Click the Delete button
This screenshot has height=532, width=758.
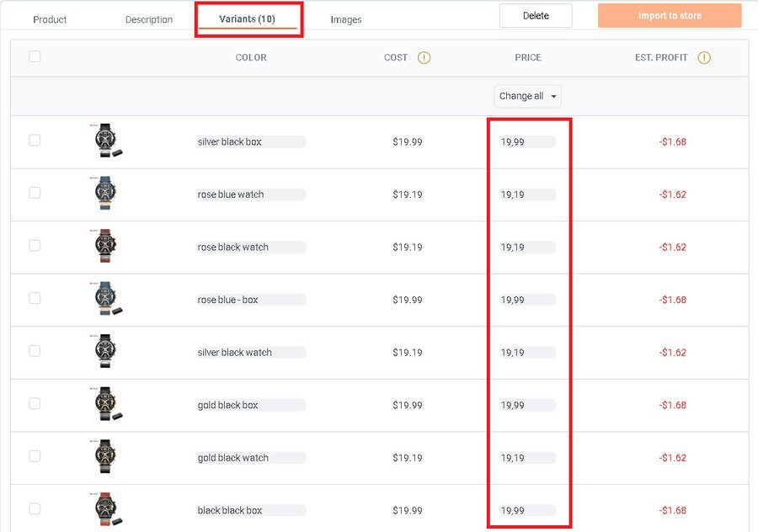click(536, 16)
